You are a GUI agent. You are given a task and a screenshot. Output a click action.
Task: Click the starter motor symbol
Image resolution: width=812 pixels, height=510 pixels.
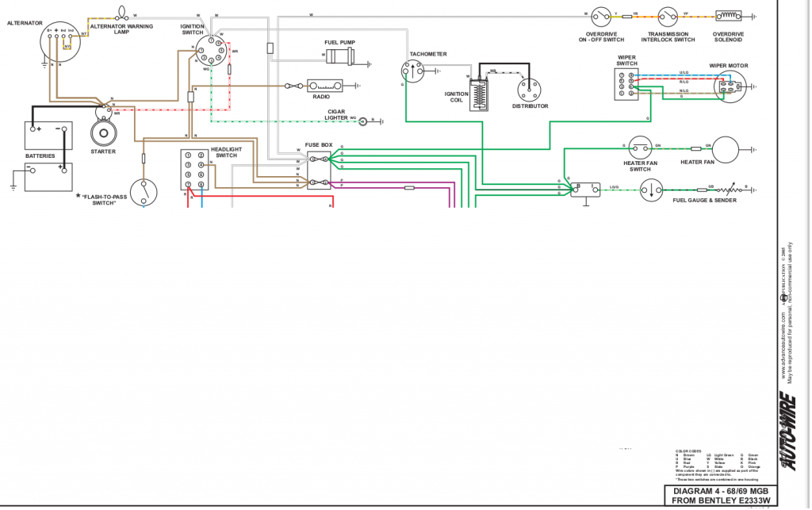[x=104, y=132]
